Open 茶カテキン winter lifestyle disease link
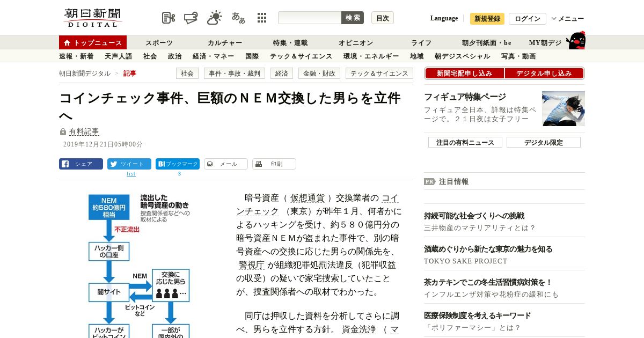Screen dimensions: 644x338 pos(488,282)
